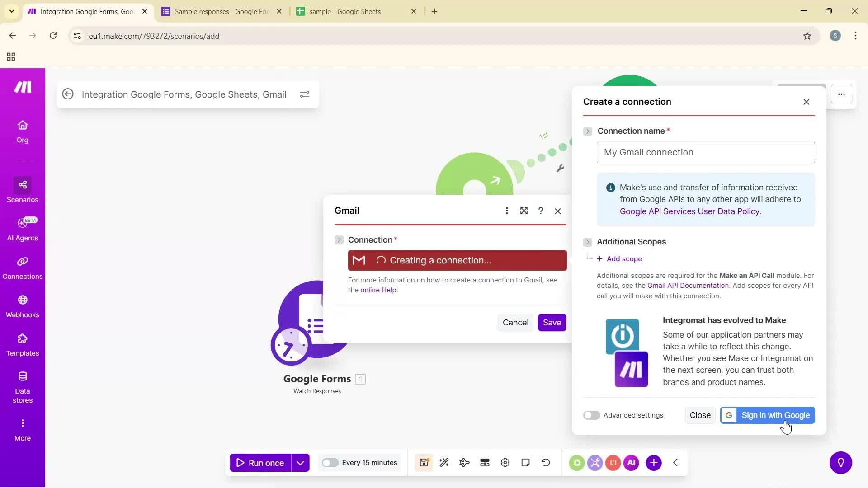Click the My Gmail connection name field

click(706, 152)
